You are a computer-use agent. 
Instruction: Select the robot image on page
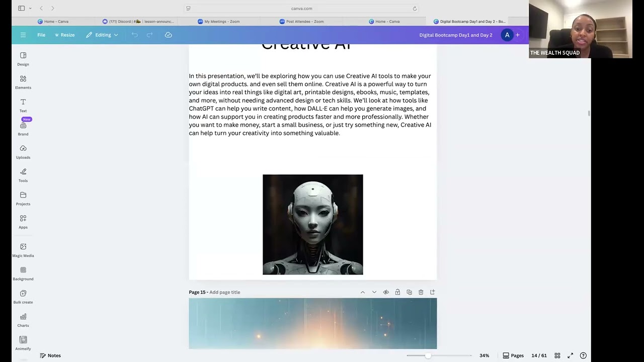tap(312, 224)
